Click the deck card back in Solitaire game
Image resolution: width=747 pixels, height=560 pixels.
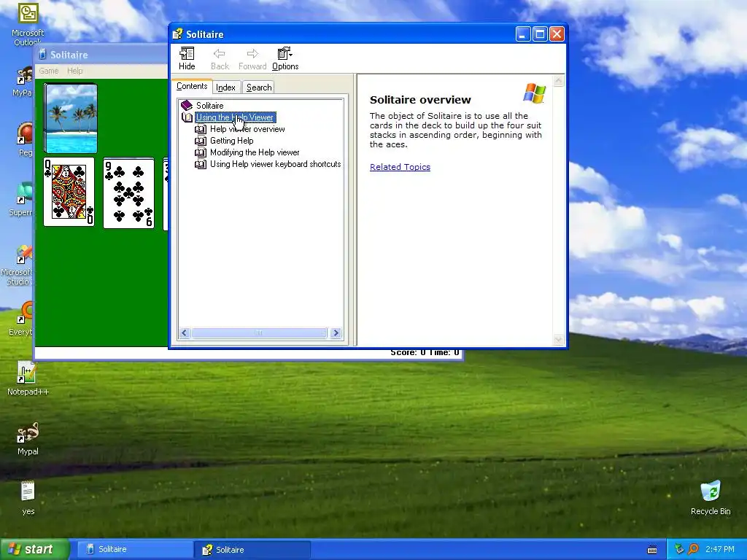tap(71, 118)
